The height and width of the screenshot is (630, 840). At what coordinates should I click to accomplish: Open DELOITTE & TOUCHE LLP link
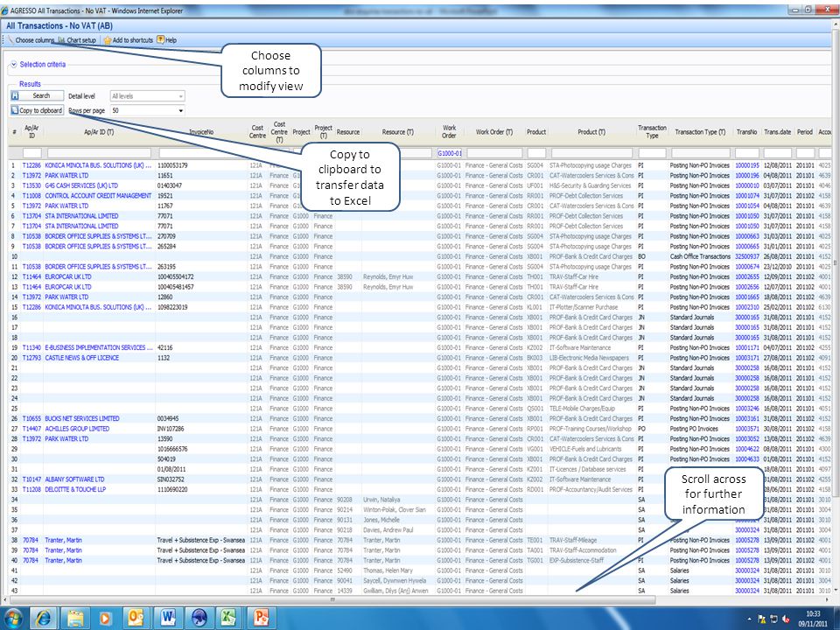click(x=75, y=490)
